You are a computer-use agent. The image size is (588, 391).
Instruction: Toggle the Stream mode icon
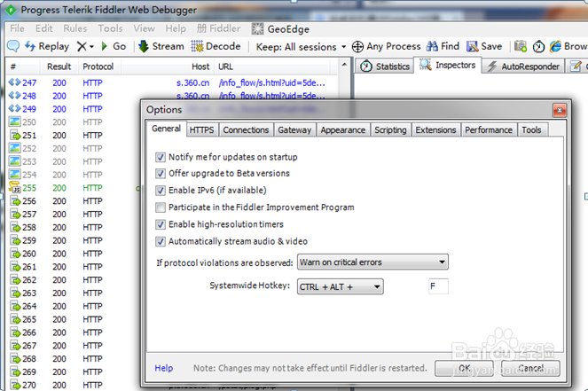(x=144, y=46)
